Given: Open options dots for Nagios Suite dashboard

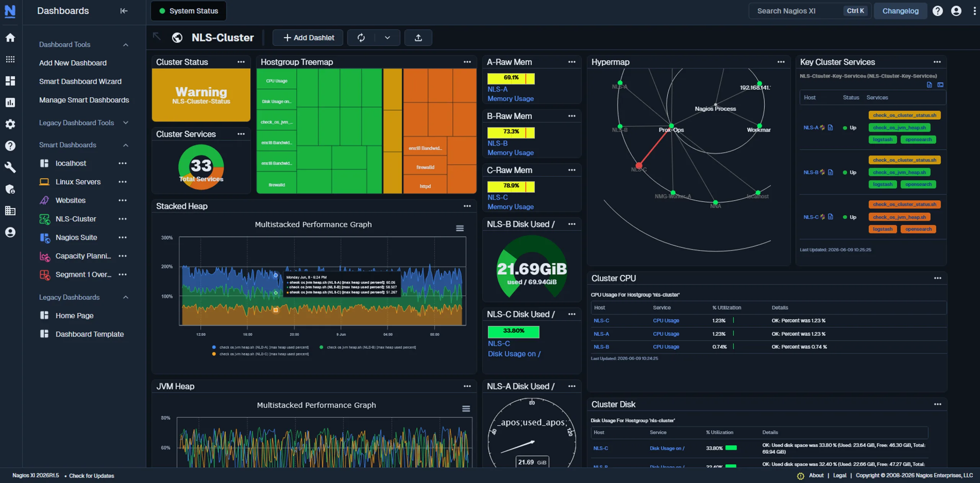Looking at the screenshot, I should pyautogui.click(x=122, y=237).
